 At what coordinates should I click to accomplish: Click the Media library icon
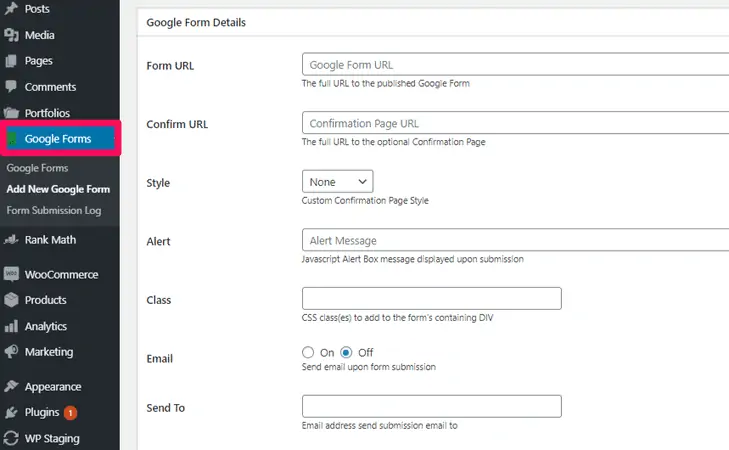11,35
